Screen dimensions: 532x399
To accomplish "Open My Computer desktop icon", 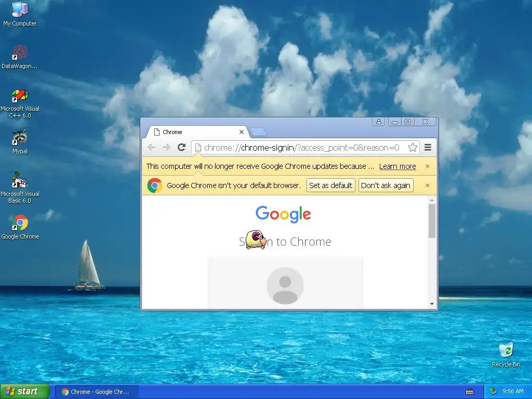I will click(x=20, y=14).
